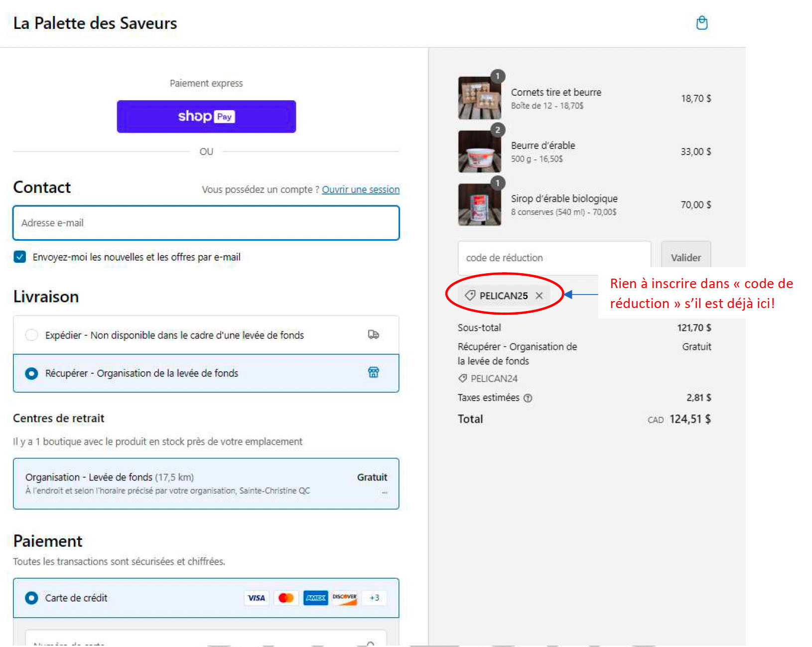Click the Cornets tire et beurre name
Viewport: 812px width, 647px height.
click(556, 92)
